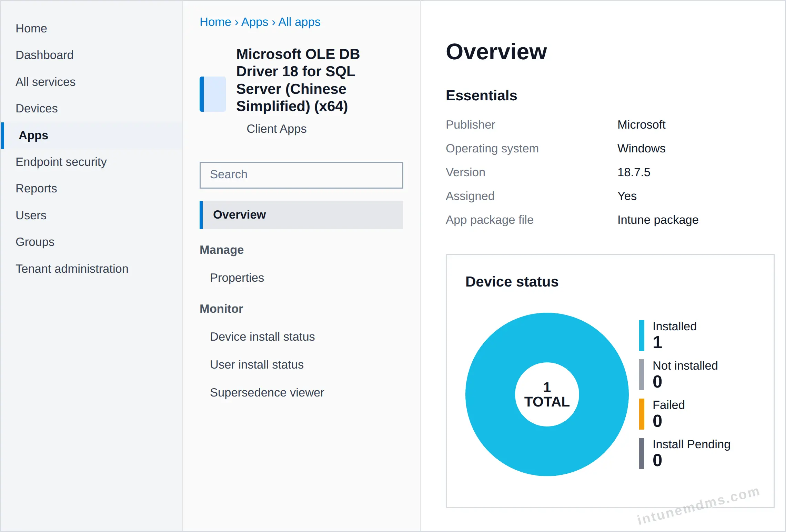Click the Device status heading

[512, 282]
